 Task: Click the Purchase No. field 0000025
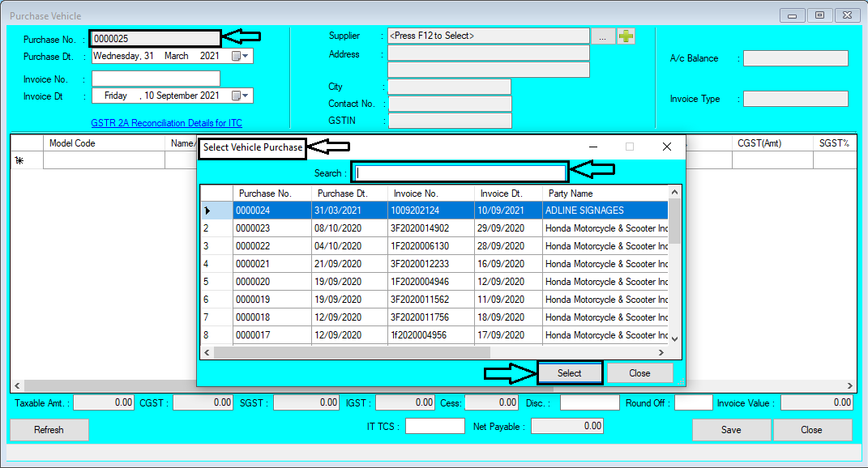(155, 39)
